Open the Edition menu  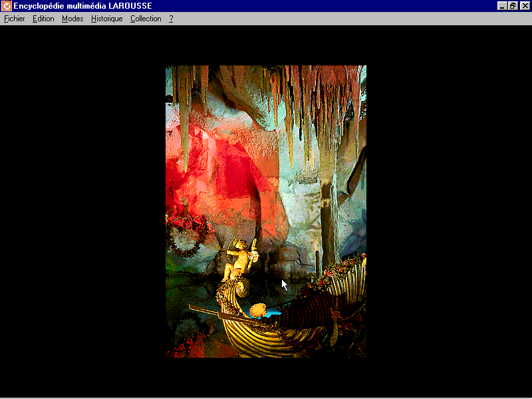coord(43,19)
